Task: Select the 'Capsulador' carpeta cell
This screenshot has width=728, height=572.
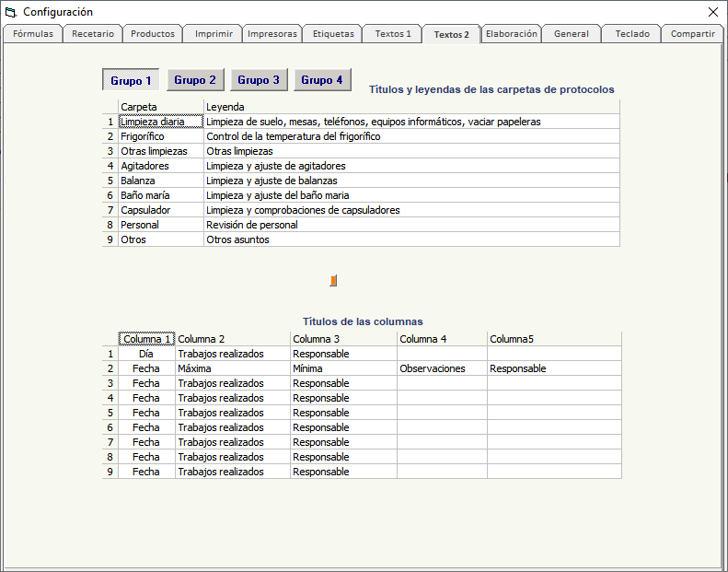Action: [x=161, y=211]
